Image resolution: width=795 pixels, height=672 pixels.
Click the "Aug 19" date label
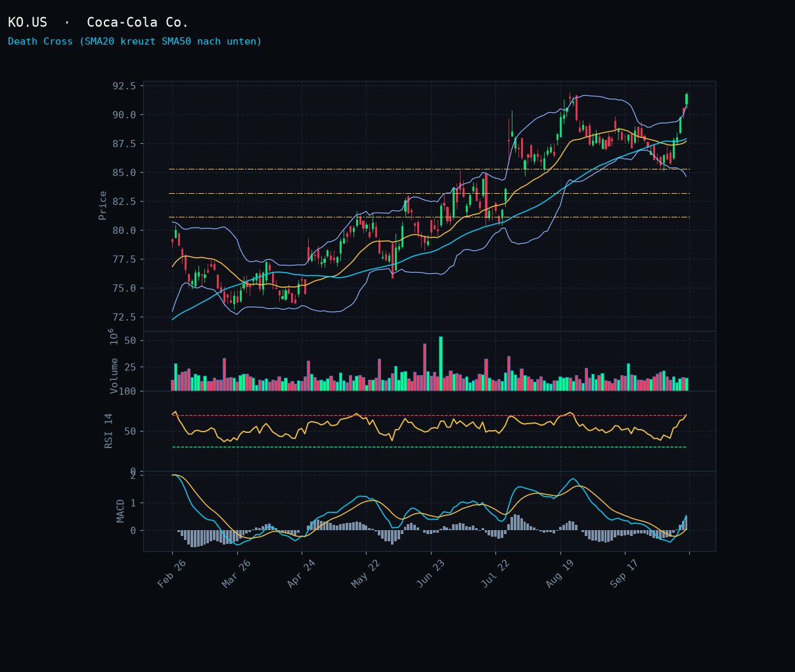(560, 574)
